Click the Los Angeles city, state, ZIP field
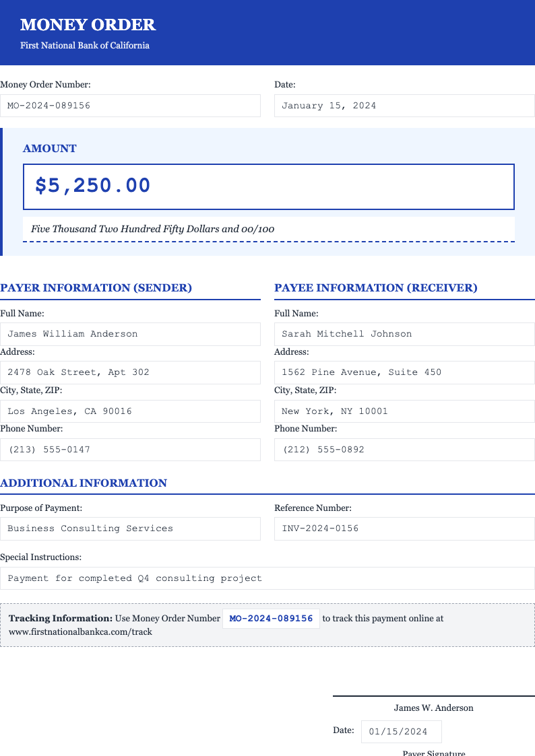 click(131, 411)
